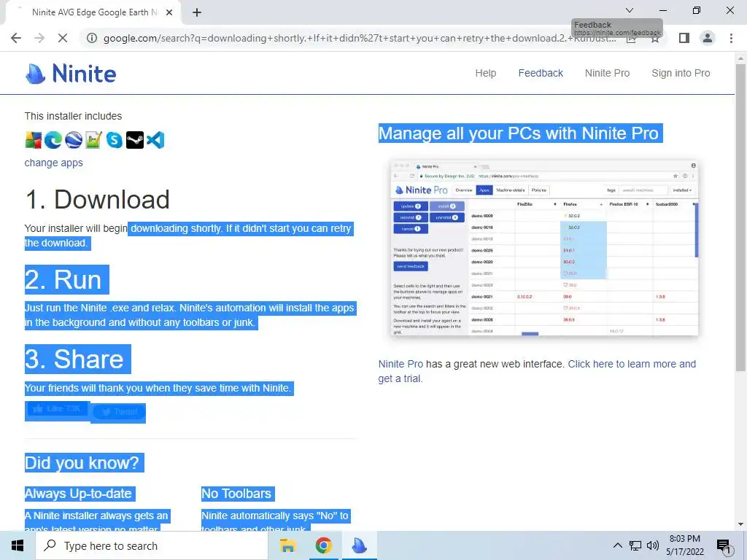Open the Windows Start menu
The image size is (747, 560).
point(18,545)
